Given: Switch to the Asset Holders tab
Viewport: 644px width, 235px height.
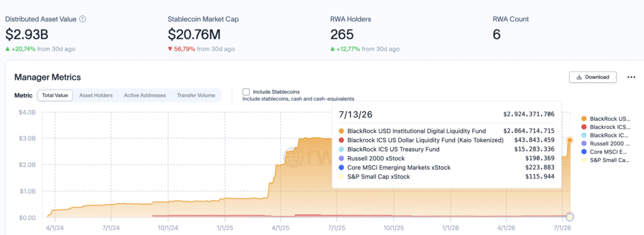Looking at the screenshot, I should tap(96, 95).
